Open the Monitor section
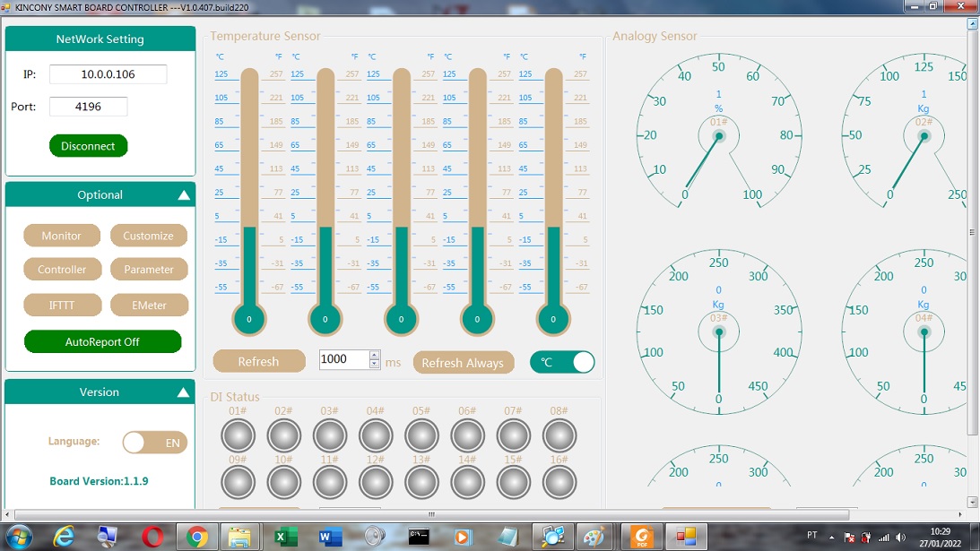Image resolution: width=980 pixels, height=551 pixels. coord(61,236)
